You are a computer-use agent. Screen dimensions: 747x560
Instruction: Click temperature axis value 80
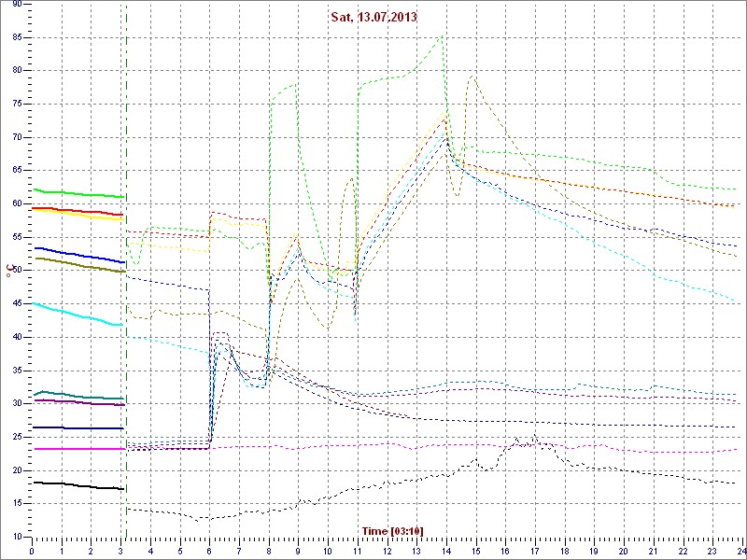click(17, 71)
